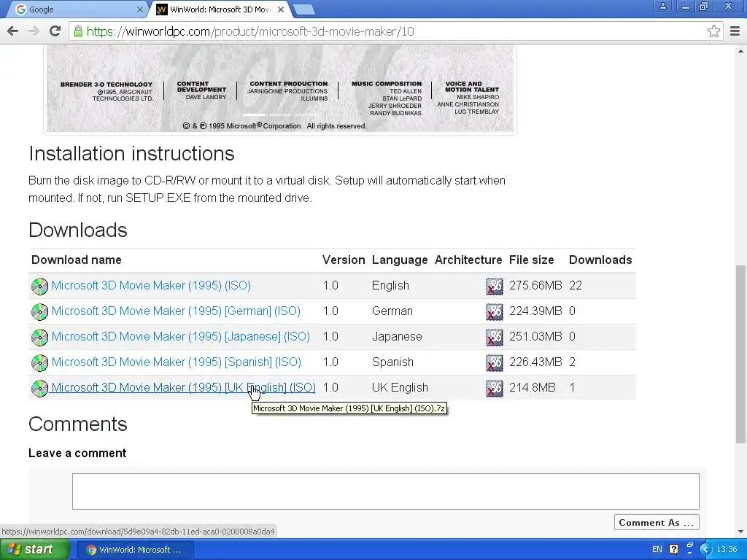
Task: Click the 275.66MB file size
Action: point(535,285)
